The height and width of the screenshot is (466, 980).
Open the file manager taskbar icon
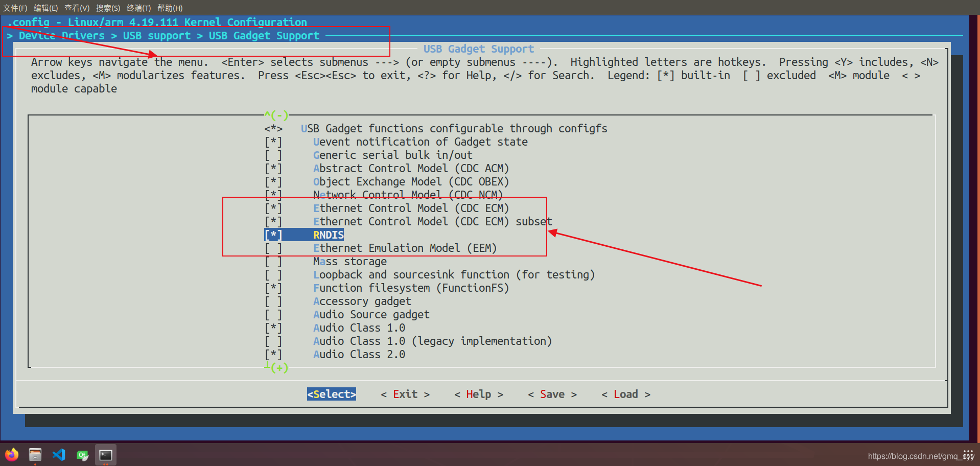tap(35, 454)
